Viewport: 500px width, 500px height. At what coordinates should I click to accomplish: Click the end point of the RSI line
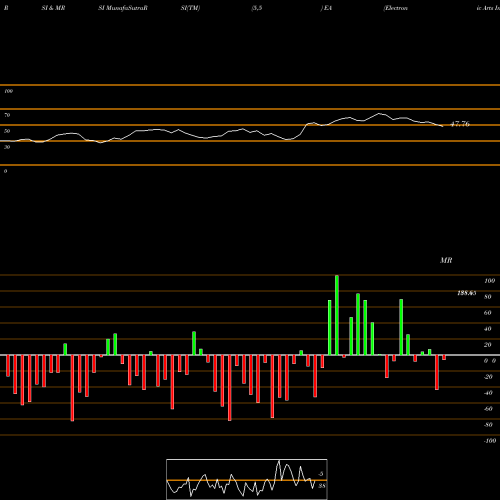click(x=442, y=126)
